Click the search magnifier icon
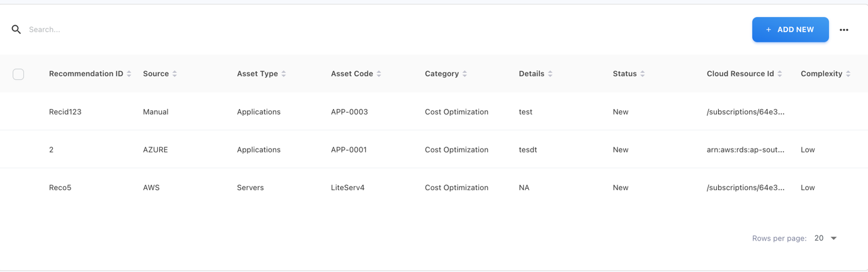 (x=16, y=30)
